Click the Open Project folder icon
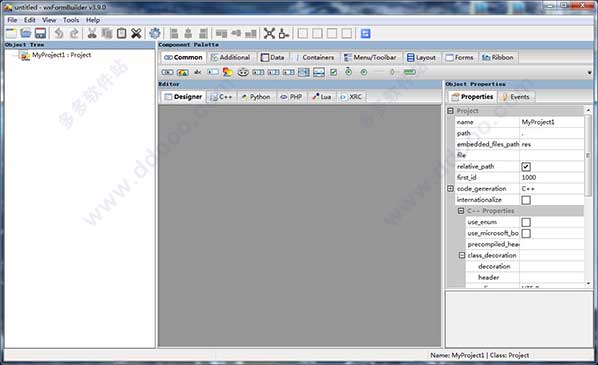The image size is (598, 365). (x=26, y=33)
